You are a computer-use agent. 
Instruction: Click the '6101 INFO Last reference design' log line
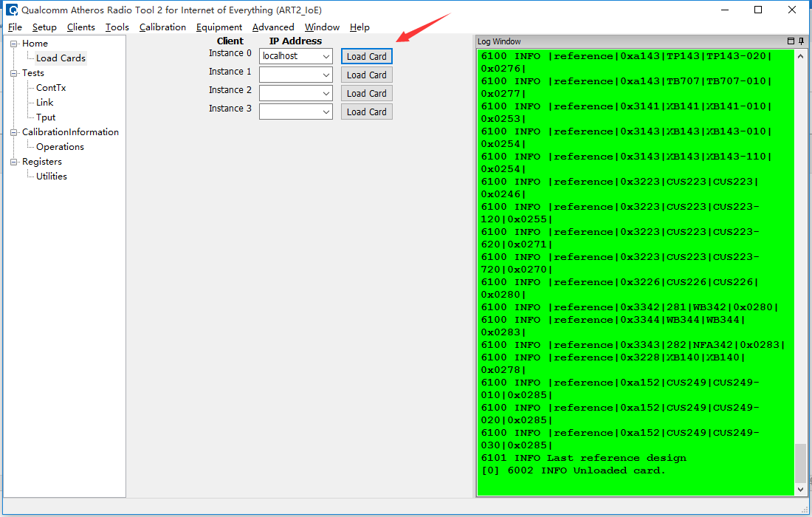coord(584,458)
